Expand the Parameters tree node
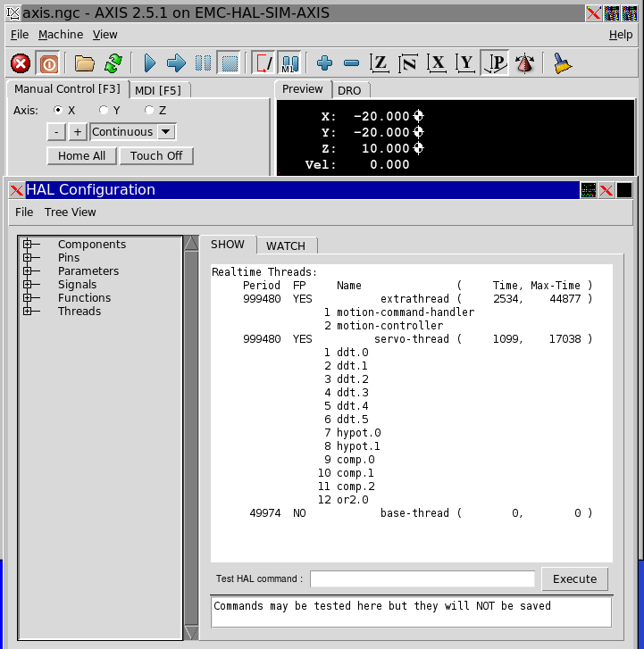This screenshot has height=649, width=644. (x=28, y=271)
